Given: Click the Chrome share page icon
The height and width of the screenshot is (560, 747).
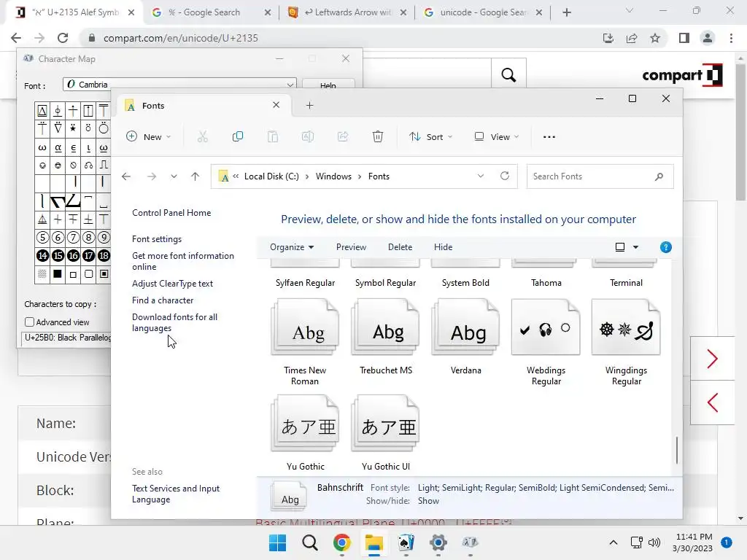Looking at the screenshot, I should 632,38.
